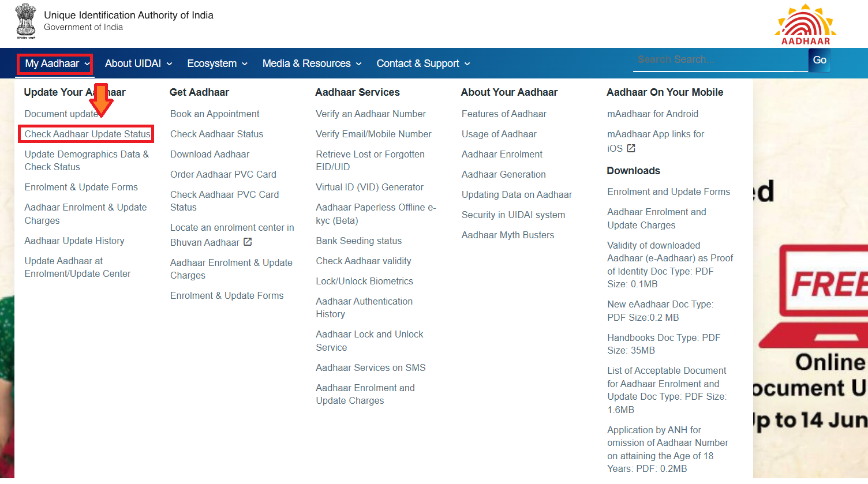The width and height of the screenshot is (868, 484).
Task: Click Aadhaar Myth Busters link
Action: [507, 235]
